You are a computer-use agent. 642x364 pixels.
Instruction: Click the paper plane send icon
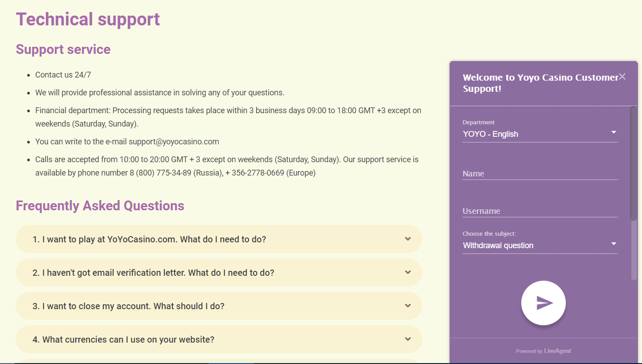point(543,303)
